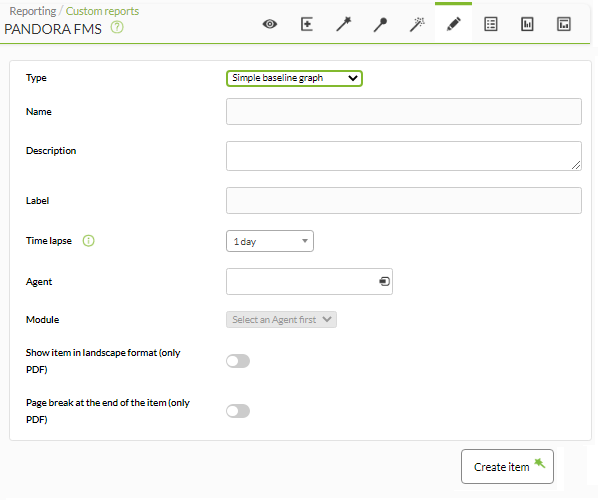This screenshot has height=500, width=600.
Task: Click the bar chart icon in toolbar
Action: [x=527, y=24]
